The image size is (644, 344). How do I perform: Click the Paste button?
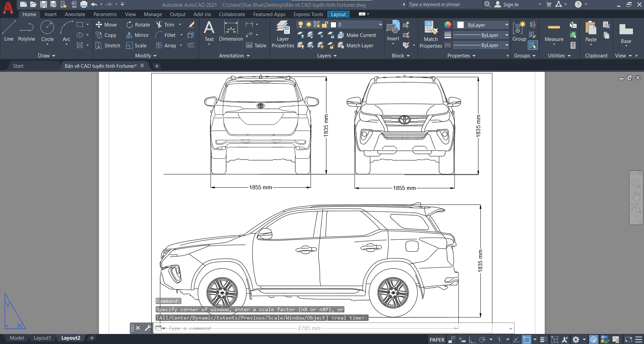pos(591,33)
